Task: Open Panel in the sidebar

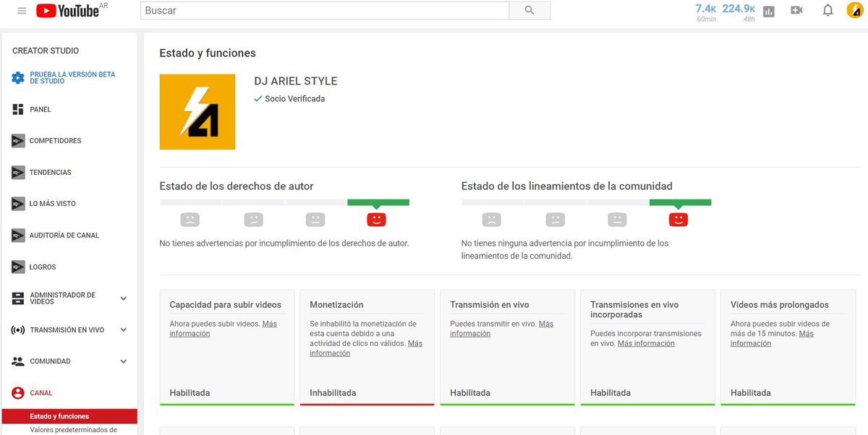Action: click(41, 110)
